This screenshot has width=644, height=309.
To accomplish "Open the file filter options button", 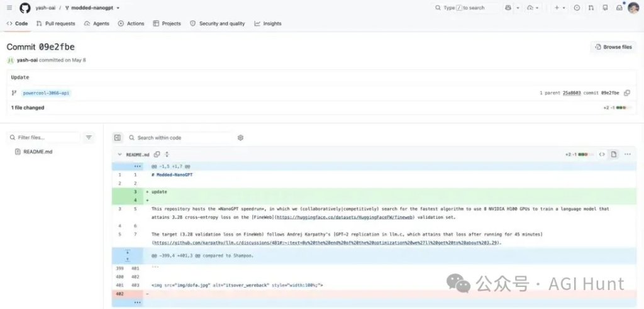I will coord(89,138).
